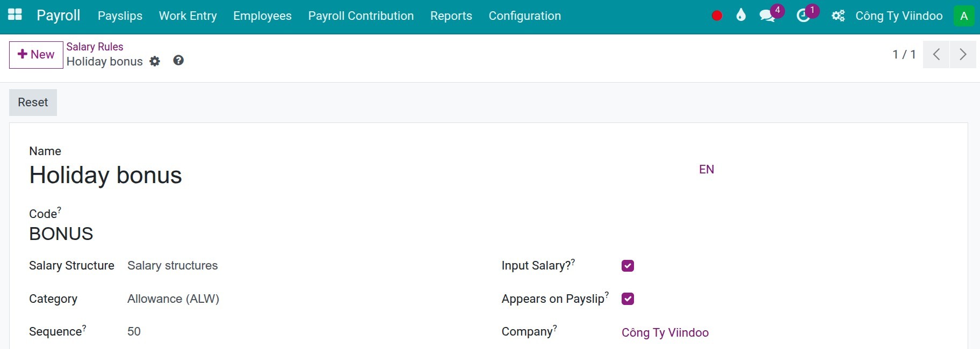The width and height of the screenshot is (980, 349).
Task: Show Appears on Payslip help tooltip
Action: [607, 294]
